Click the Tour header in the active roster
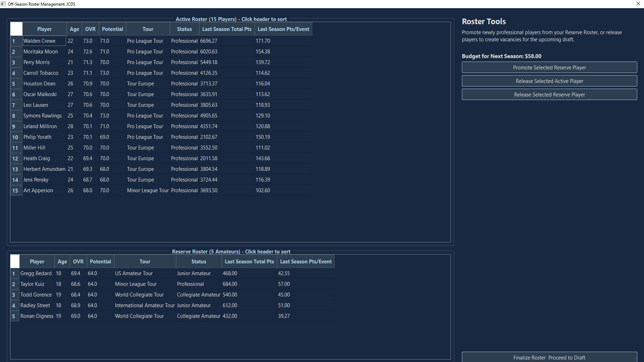 coord(148,29)
